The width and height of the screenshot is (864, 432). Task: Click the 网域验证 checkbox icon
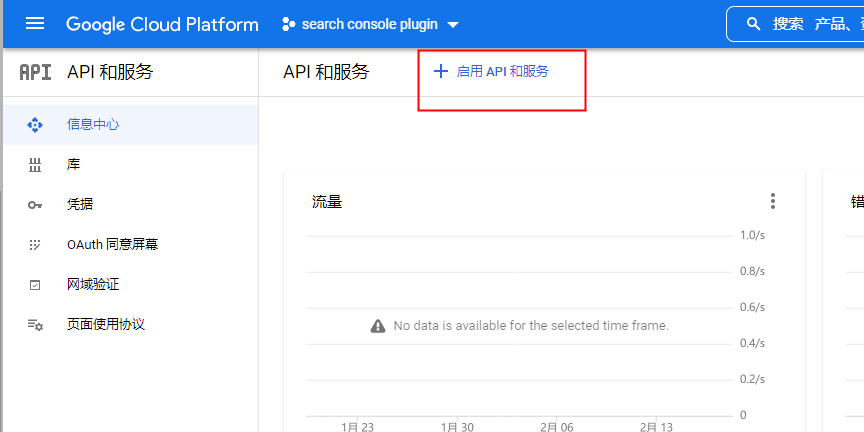pos(35,285)
